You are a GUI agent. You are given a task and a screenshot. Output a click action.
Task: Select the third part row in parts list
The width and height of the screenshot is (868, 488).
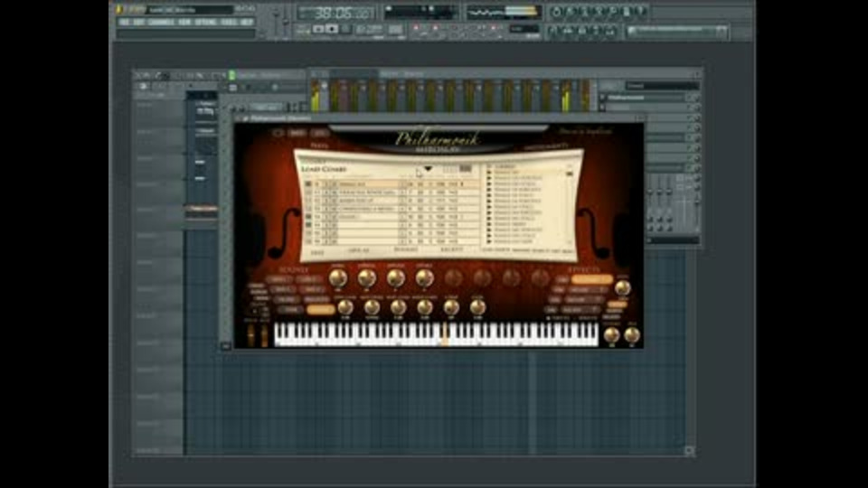[x=392, y=201]
